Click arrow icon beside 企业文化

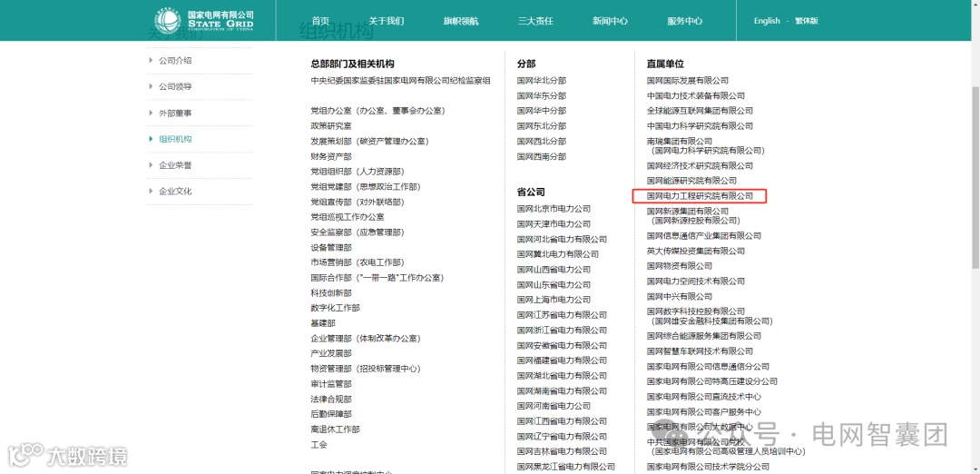[x=151, y=191]
